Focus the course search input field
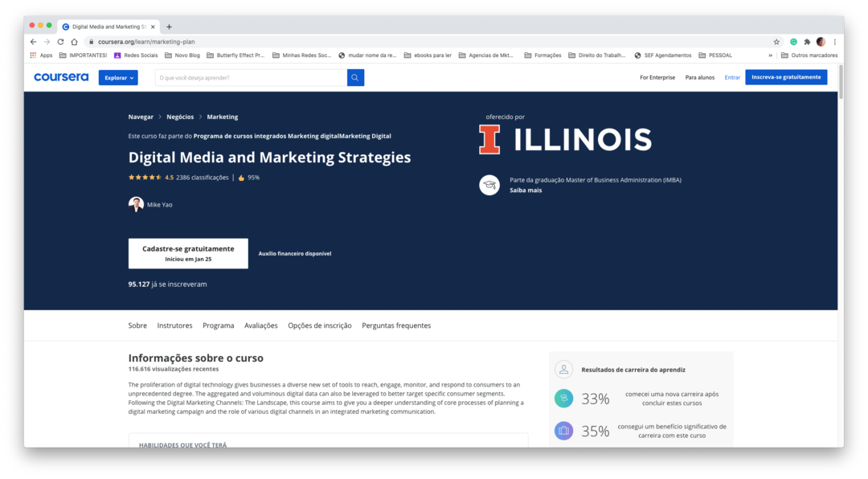Image resolution: width=868 pixels, height=479 pixels. pyautogui.click(x=251, y=77)
